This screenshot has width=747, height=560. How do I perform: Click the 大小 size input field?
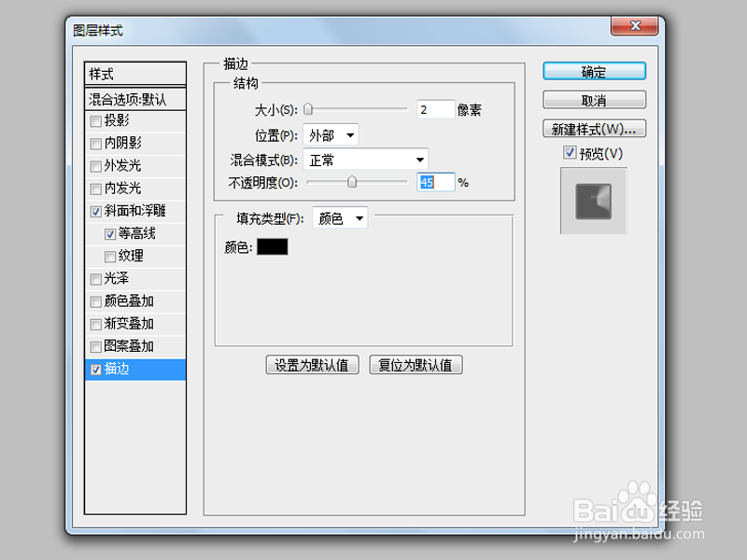tap(435, 109)
